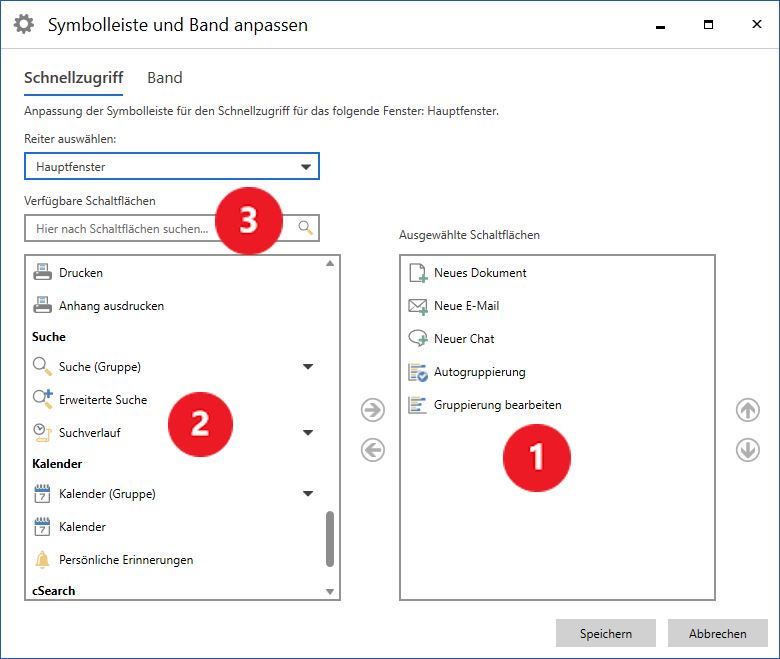Viewport: 780px width, 659px height.
Task: Switch to the Band tab
Action: click(165, 78)
